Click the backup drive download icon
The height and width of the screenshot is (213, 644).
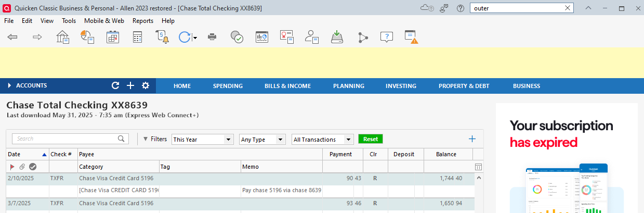(x=337, y=37)
